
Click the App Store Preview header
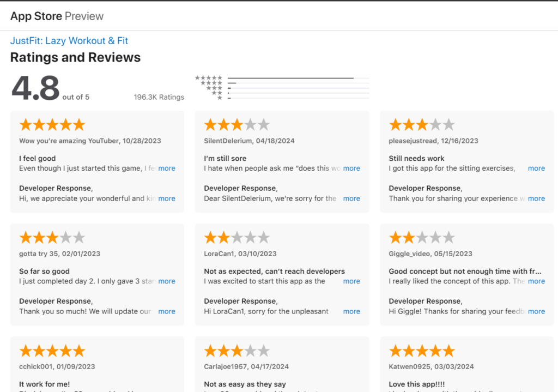pos(57,16)
